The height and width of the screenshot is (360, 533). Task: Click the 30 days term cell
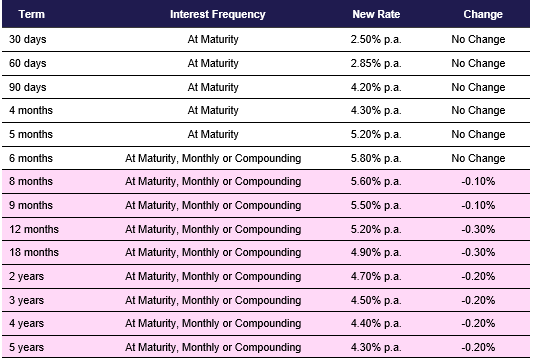click(28, 39)
